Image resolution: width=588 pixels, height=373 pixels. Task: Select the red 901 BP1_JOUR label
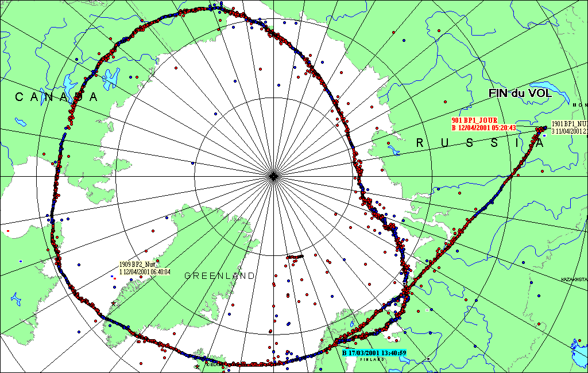[x=483, y=124]
